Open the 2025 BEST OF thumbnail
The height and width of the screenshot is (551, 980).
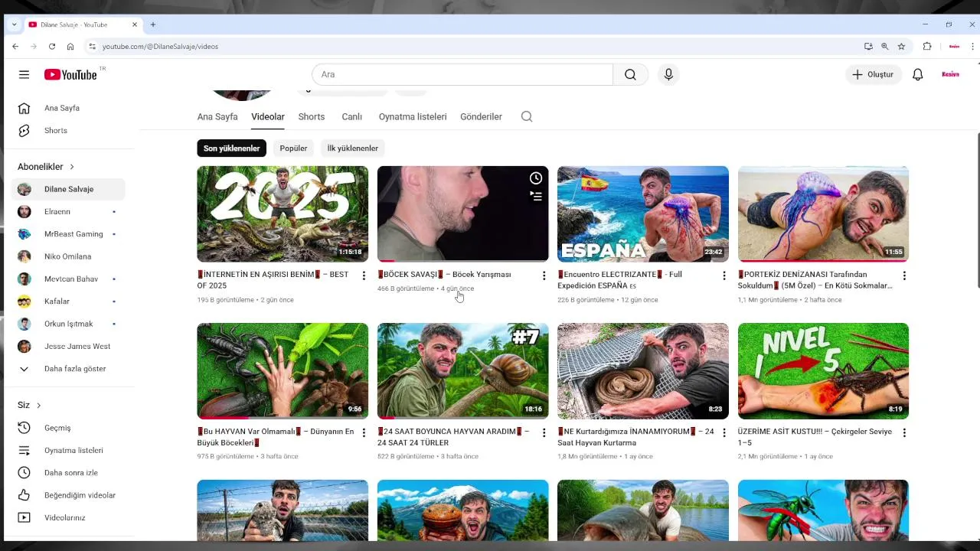point(283,214)
